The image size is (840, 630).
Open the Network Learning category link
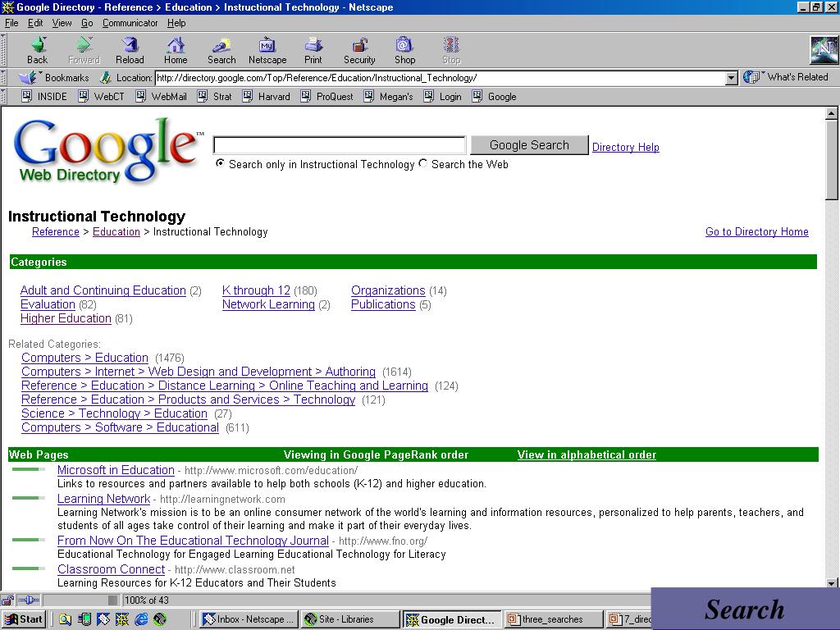(x=268, y=304)
